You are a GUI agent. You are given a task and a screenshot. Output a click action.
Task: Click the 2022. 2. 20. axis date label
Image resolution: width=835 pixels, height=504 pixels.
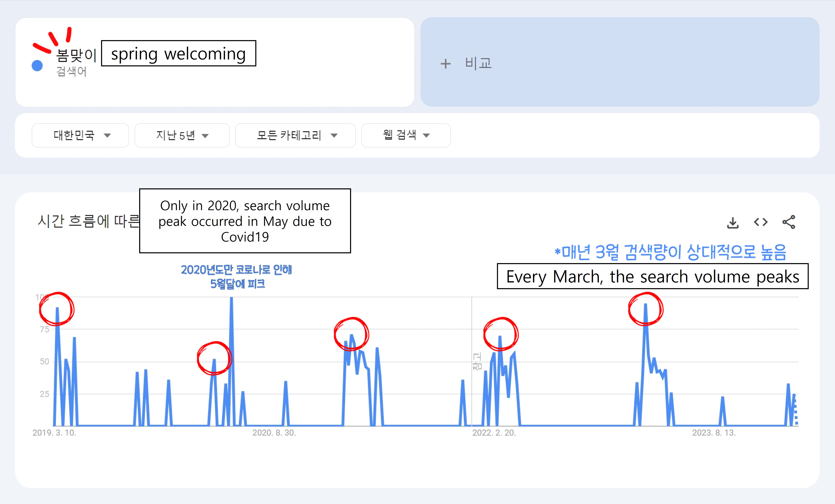click(494, 433)
